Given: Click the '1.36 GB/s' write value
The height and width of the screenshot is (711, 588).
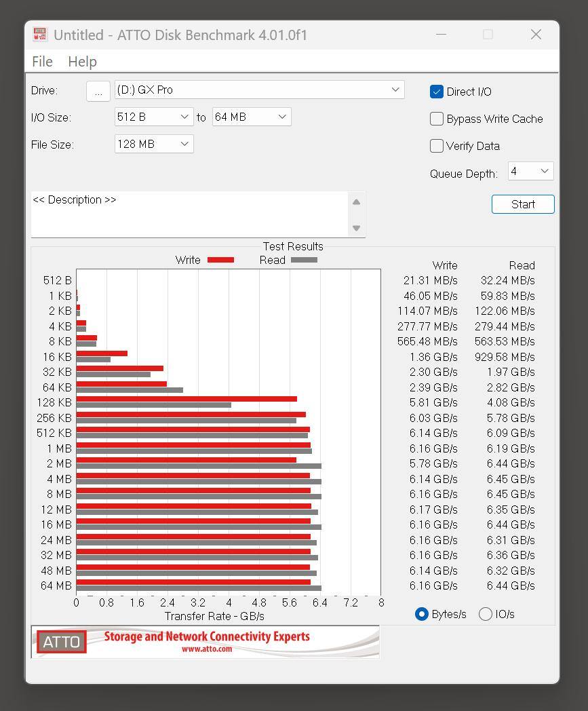Looking at the screenshot, I should tap(433, 357).
